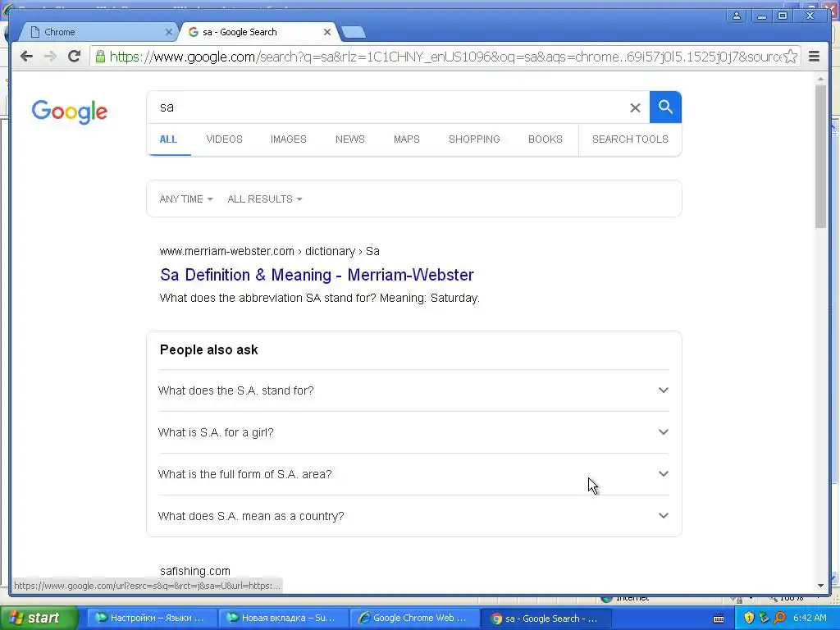The width and height of the screenshot is (840, 630).
Task: Click the vertical scrollbar thumb
Action: point(820,157)
